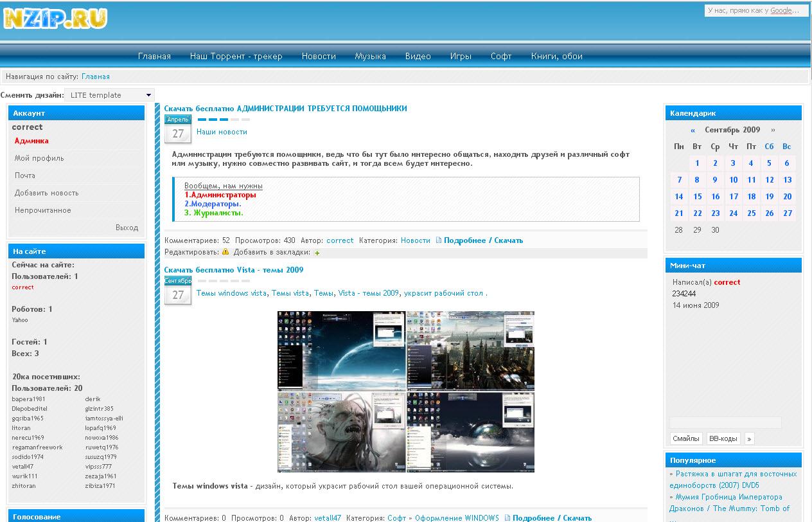Click author correct under the first post
The image size is (812, 522).
point(340,240)
